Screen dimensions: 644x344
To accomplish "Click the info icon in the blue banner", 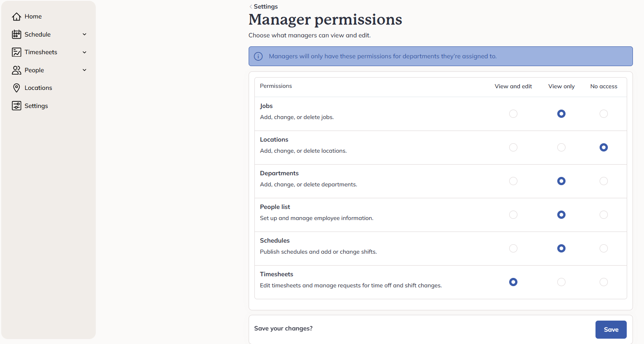I will pos(258,56).
